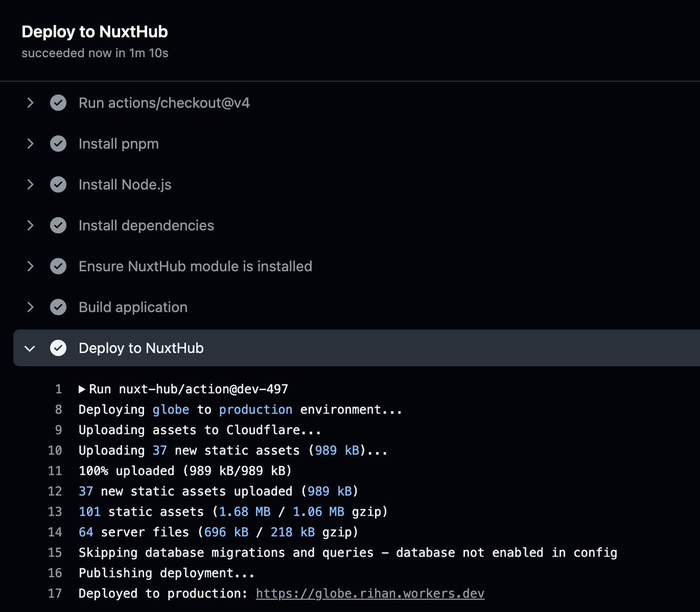700x612 pixels.
Task: Click the success checkmark beside Run actions/checkout@v4
Action: click(58, 103)
